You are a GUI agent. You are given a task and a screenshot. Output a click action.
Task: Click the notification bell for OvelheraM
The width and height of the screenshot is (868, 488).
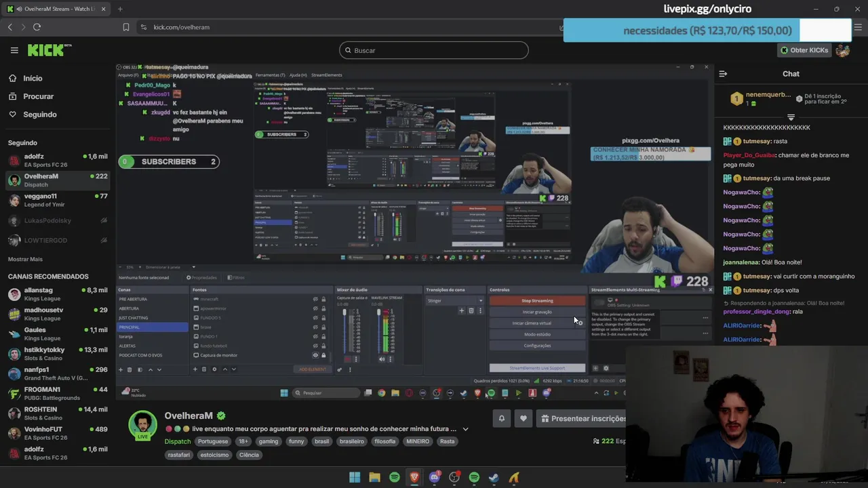501,419
